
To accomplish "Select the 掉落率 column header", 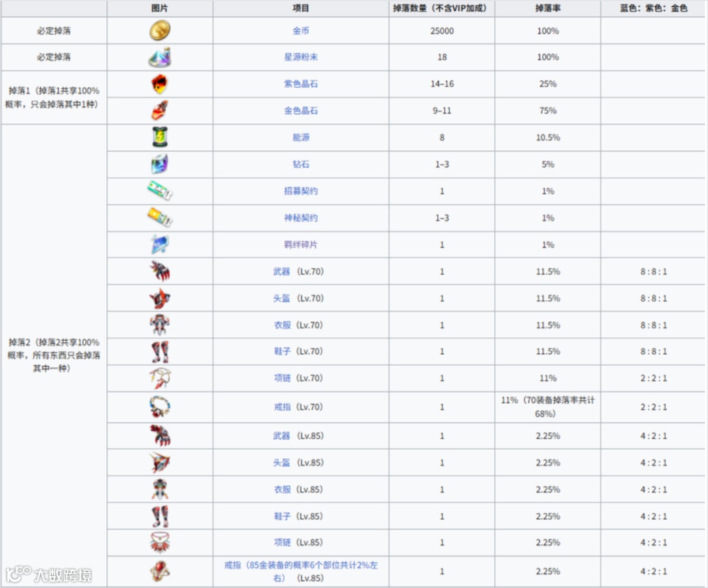I will (547, 8).
